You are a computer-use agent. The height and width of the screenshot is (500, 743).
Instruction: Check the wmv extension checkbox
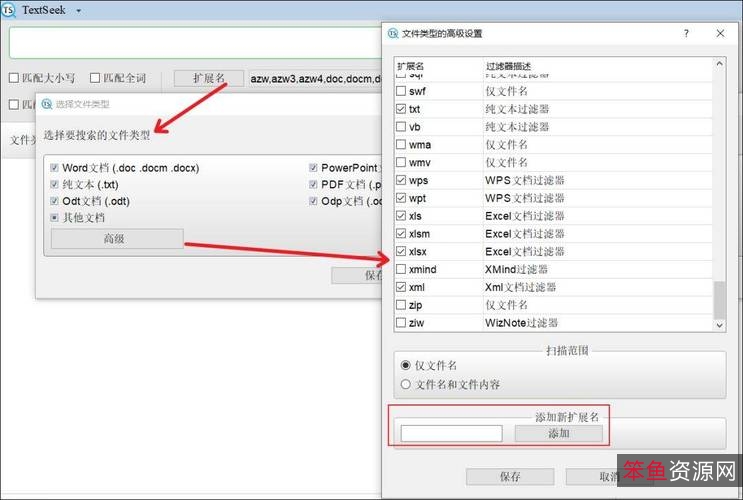tap(401, 163)
